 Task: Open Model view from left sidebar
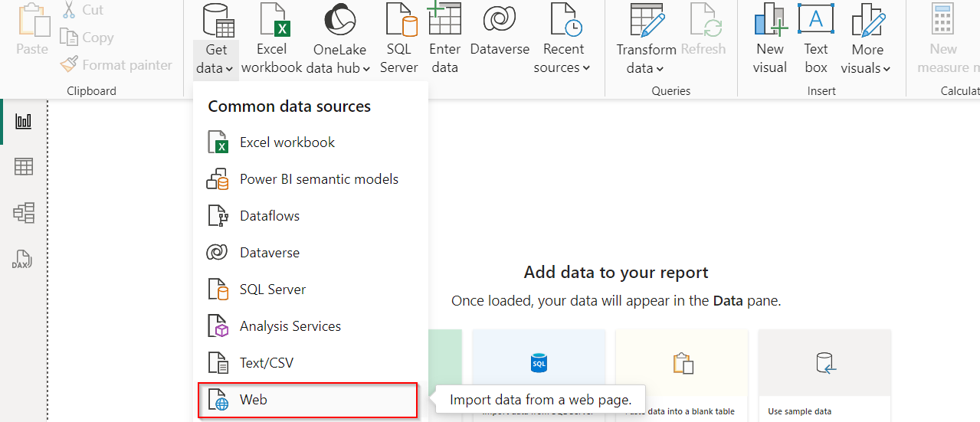point(24,213)
